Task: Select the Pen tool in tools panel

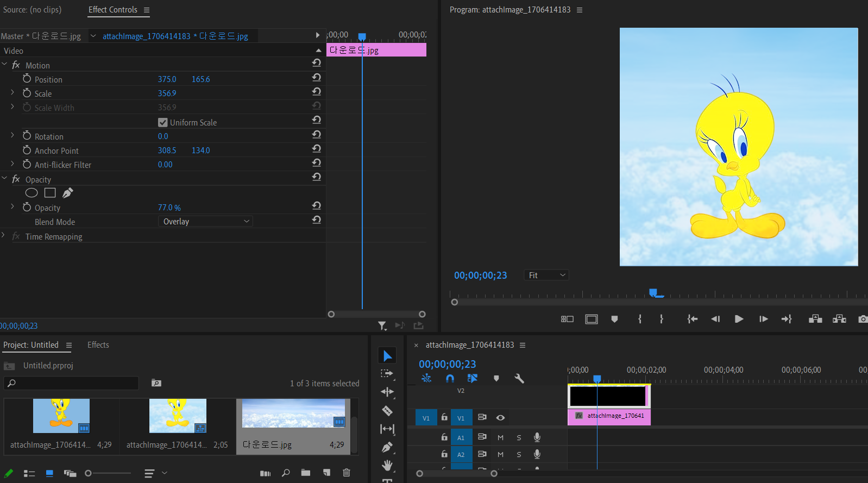Action: pyautogui.click(x=387, y=447)
